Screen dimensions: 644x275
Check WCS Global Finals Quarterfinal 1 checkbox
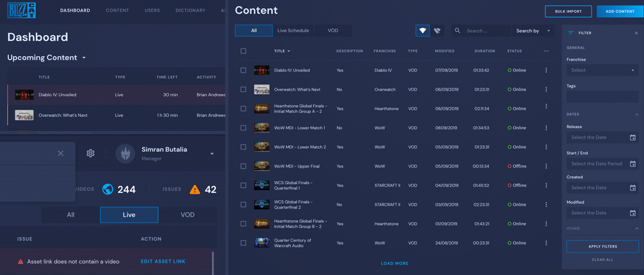coord(243,185)
